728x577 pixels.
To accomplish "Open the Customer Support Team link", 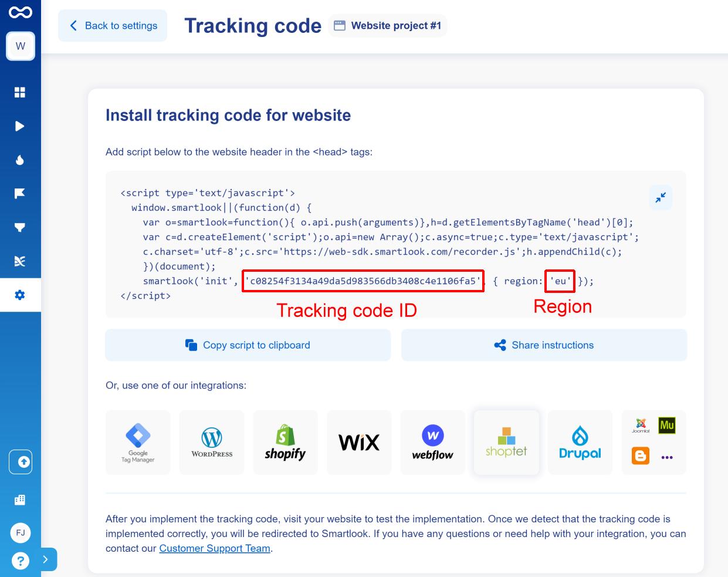I will pyautogui.click(x=215, y=548).
